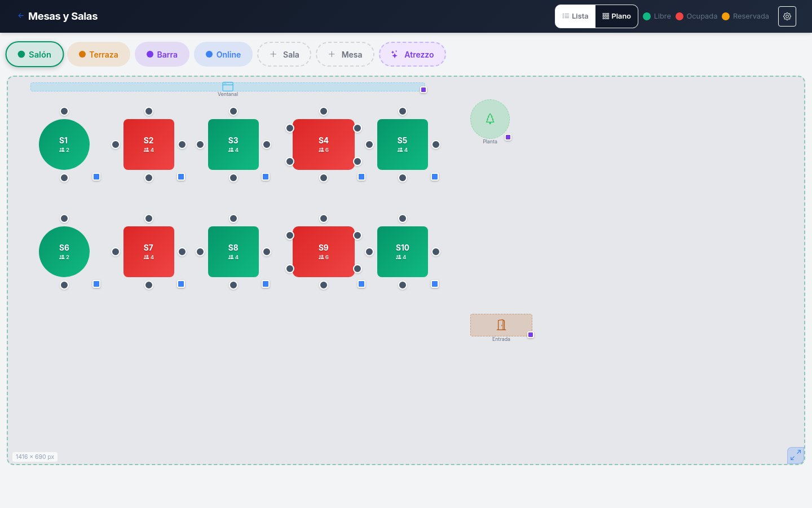Select free table S5
The height and width of the screenshot is (508, 812).
[403, 144]
